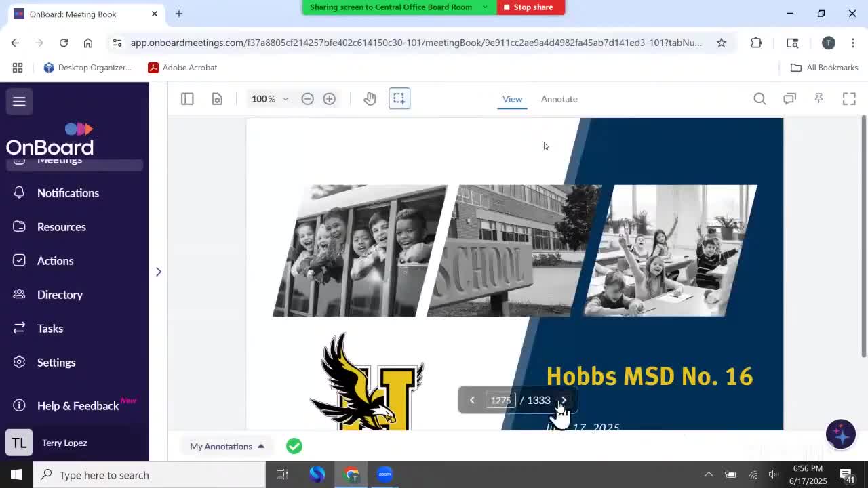Show hidden system tray icons
Image resolution: width=868 pixels, height=488 pixels.
click(709, 474)
